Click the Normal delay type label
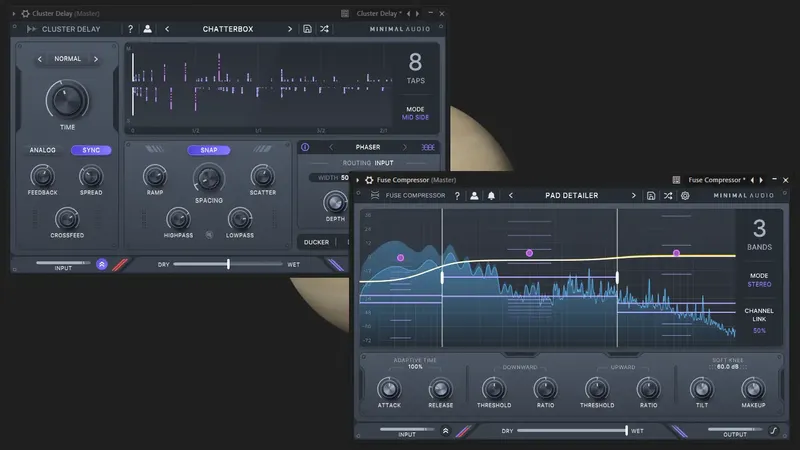This screenshot has height=450, width=800. coord(67,59)
